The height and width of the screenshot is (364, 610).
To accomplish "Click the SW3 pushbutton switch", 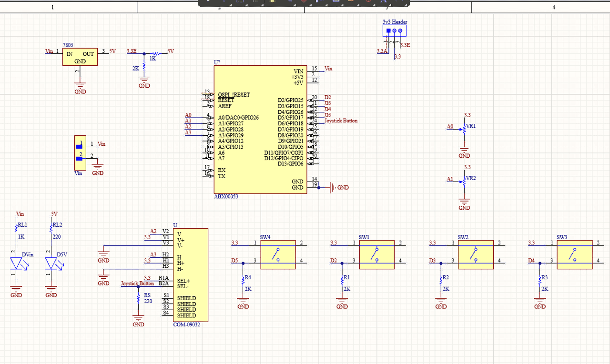I will tap(574, 254).
